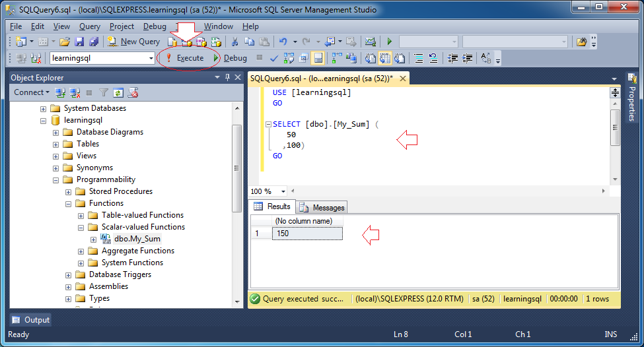Expand the Stored Procedures folder
Screen dimensions: 644x347
point(69,192)
